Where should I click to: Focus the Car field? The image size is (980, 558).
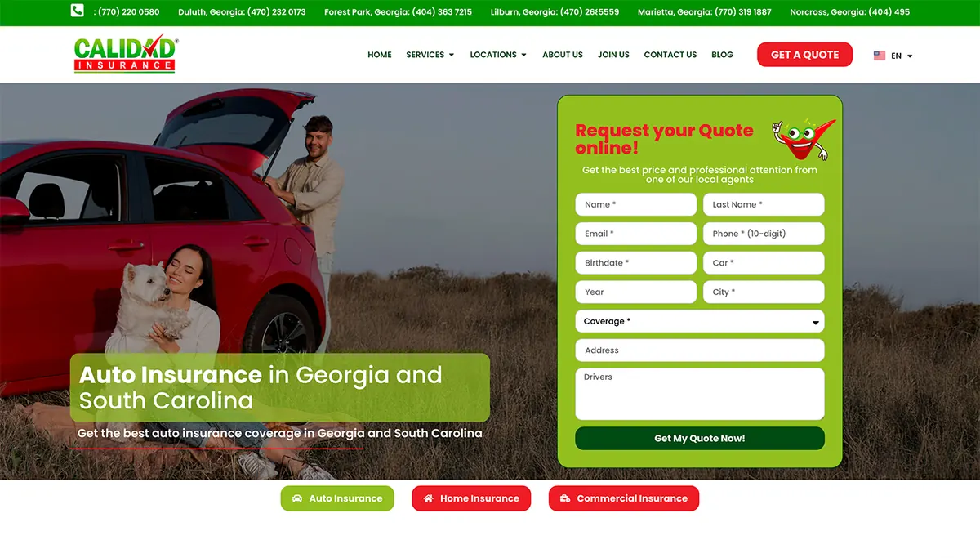[x=764, y=263]
